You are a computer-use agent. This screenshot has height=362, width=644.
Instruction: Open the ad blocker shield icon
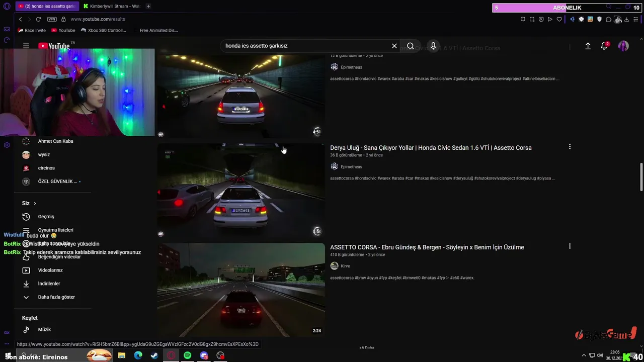pyautogui.click(x=541, y=19)
